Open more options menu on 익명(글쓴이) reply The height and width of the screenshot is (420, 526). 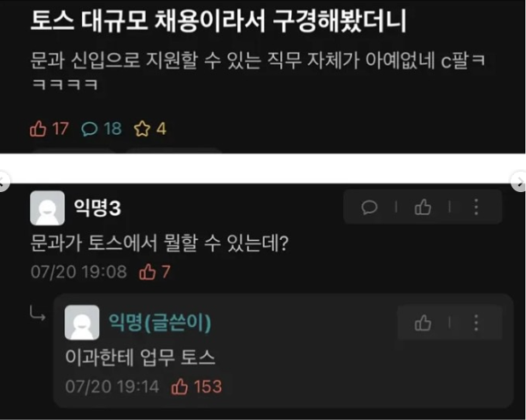click(x=476, y=323)
